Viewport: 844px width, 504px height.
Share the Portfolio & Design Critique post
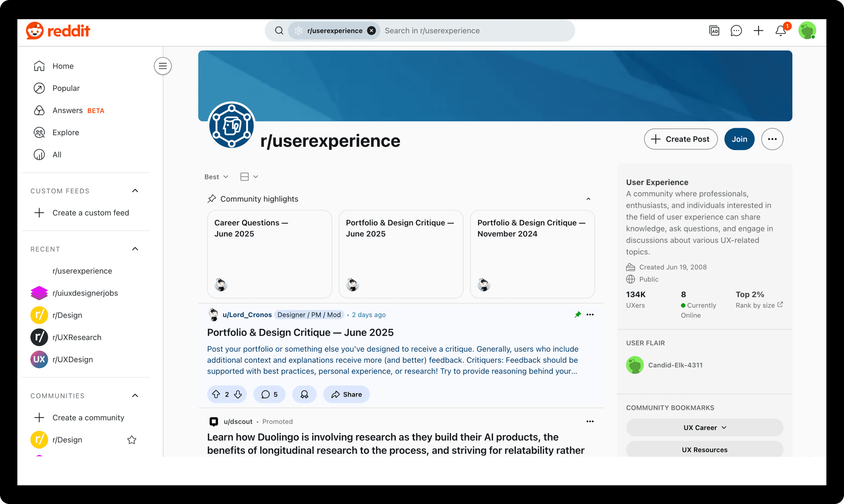tap(346, 394)
